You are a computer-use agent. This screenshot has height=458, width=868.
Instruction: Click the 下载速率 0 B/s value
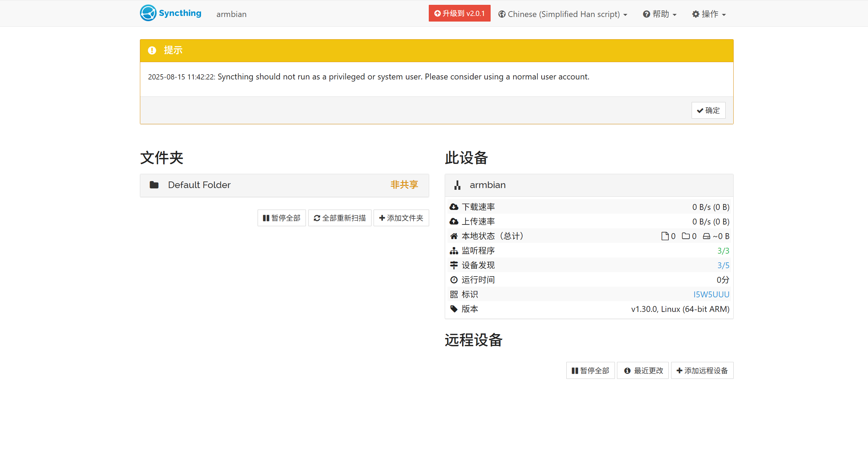[x=711, y=207]
